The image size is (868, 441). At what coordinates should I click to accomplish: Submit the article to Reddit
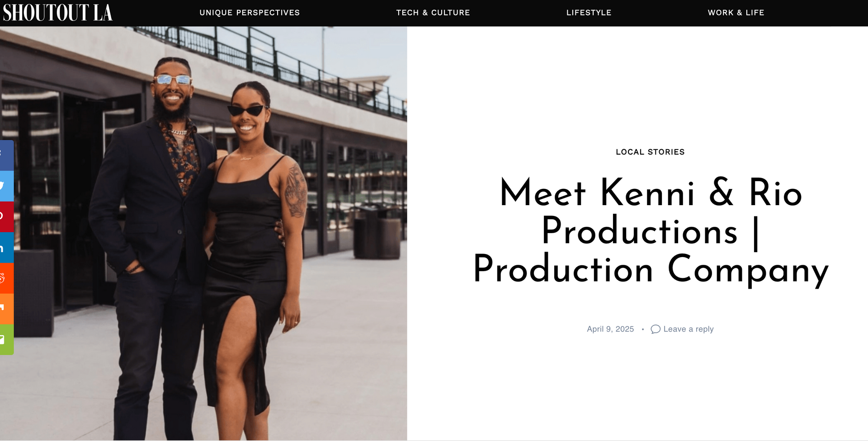(6, 278)
